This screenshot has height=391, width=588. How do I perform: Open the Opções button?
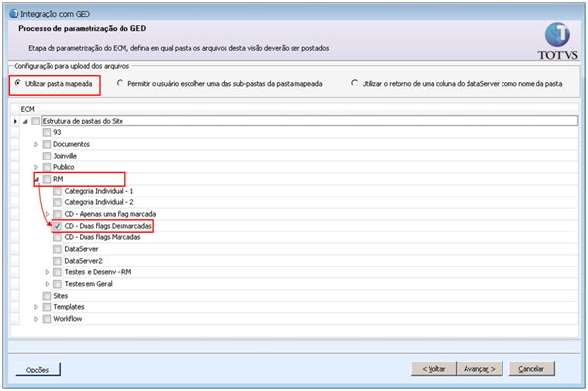click(38, 370)
